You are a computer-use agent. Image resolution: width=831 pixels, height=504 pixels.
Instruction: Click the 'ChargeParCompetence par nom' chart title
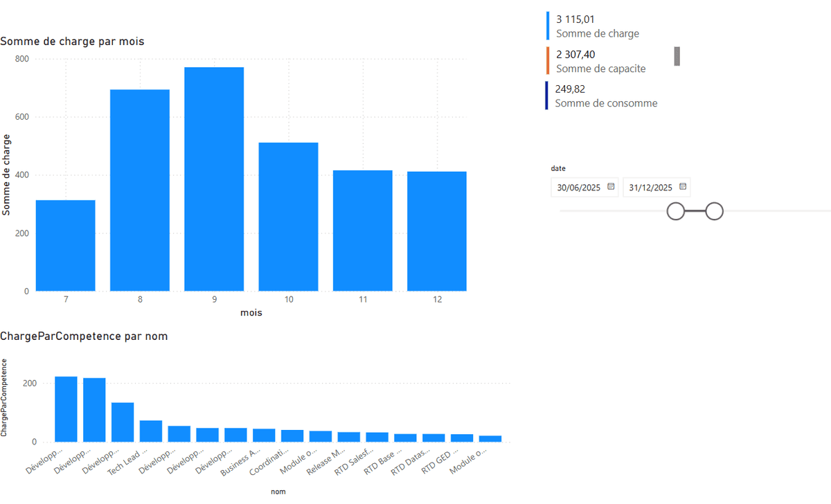tap(84, 336)
